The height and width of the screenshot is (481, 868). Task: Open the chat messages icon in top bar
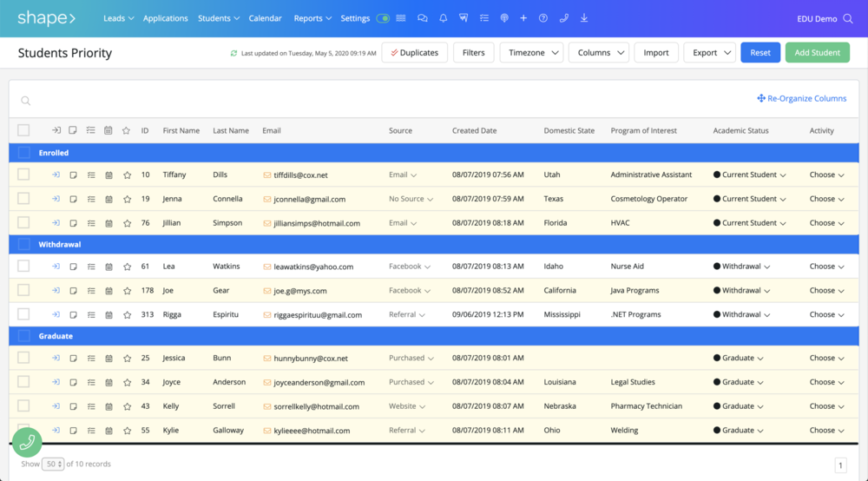423,18
